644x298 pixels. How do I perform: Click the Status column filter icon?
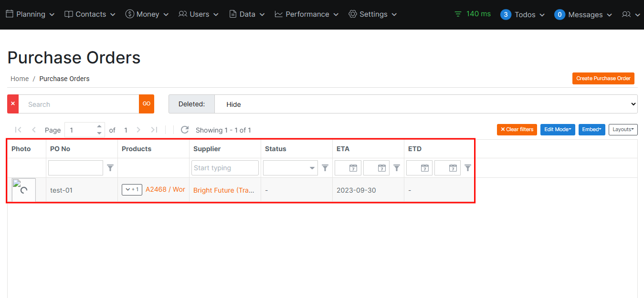pyautogui.click(x=325, y=168)
